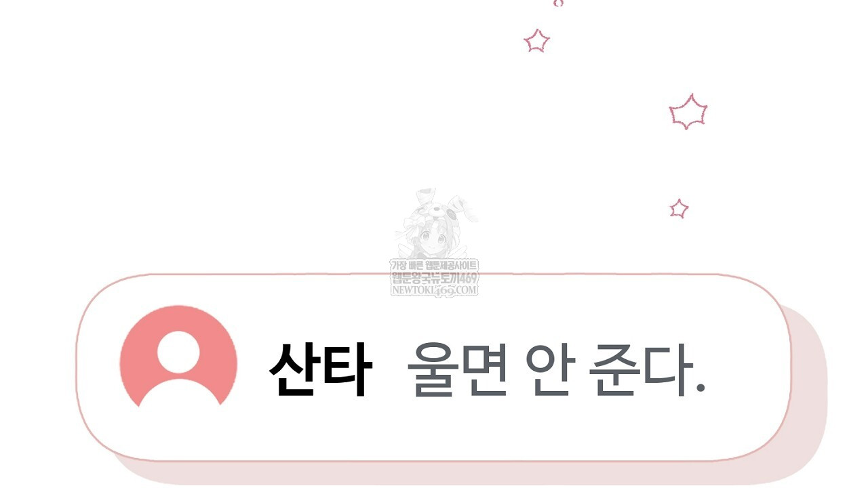The image size is (868, 488).
Task: Click the pink profile avatar icon
Action: click(x=178, y=357)
